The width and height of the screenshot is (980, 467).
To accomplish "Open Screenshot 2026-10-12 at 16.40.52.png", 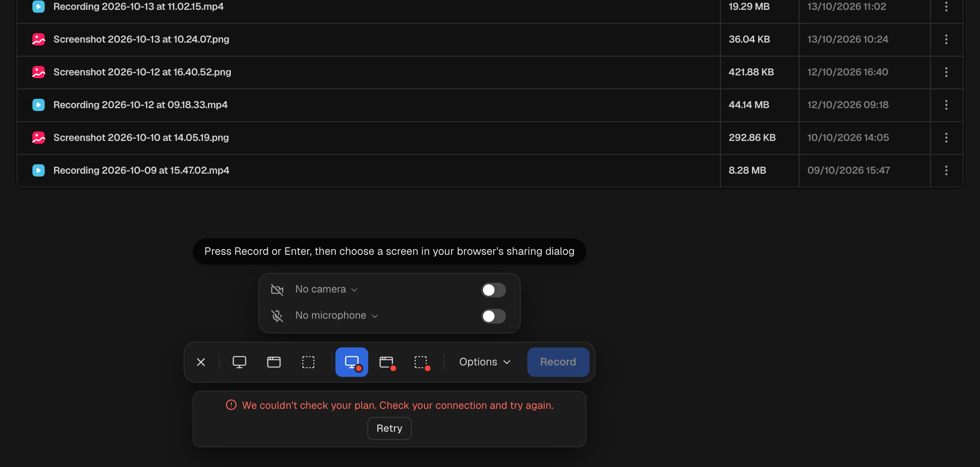I will click(x=142, y=72).
